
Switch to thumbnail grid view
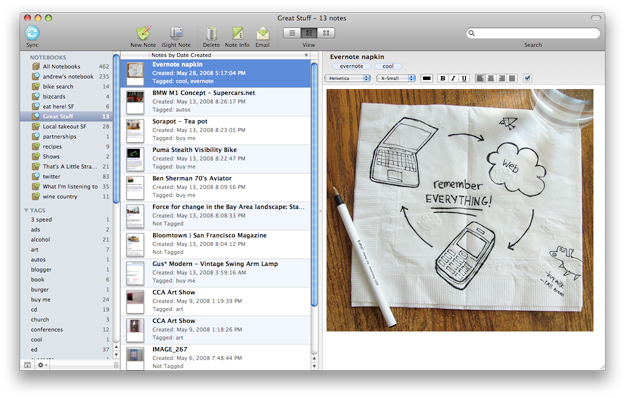326,33
